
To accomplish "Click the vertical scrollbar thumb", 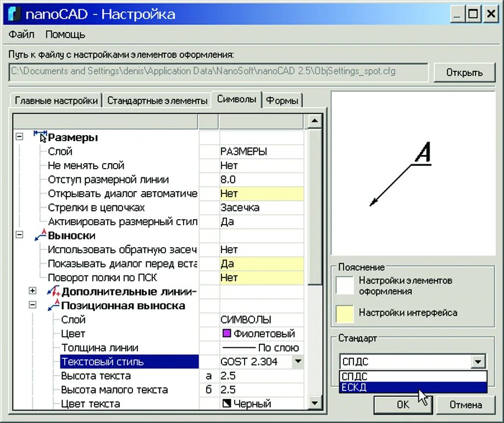I will tap(315, 207).
